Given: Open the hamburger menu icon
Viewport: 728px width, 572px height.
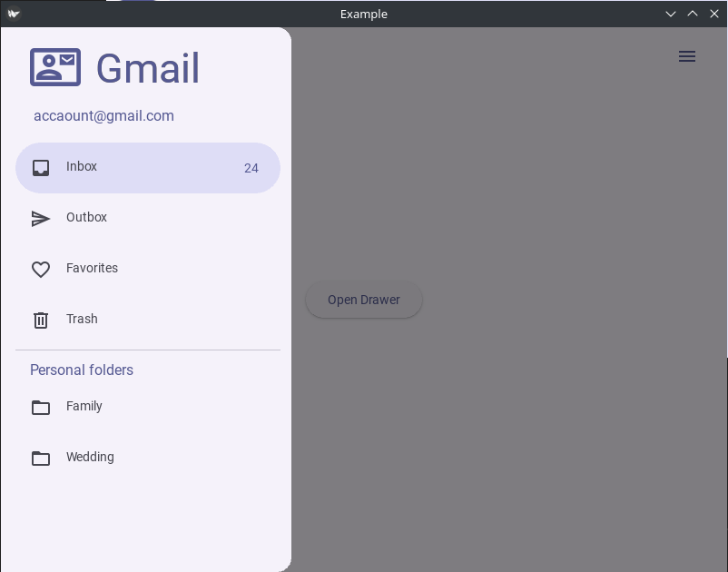Looking at the screenshot, I should [687, 56].
